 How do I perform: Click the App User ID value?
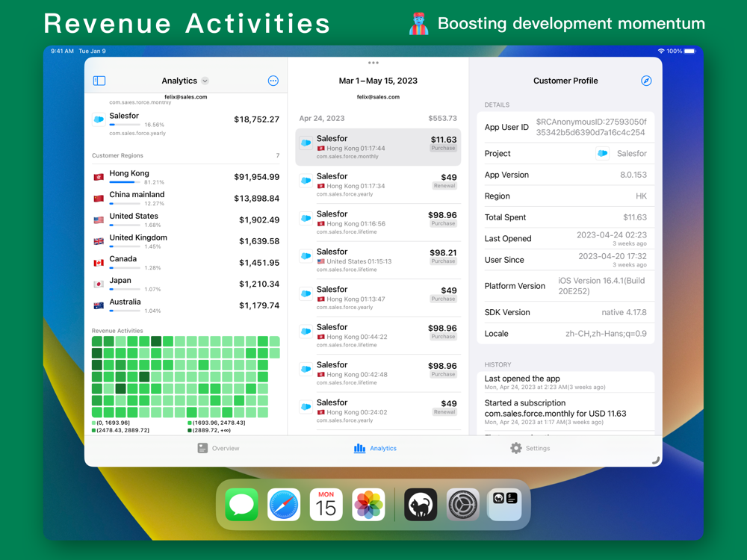(591, 127)
